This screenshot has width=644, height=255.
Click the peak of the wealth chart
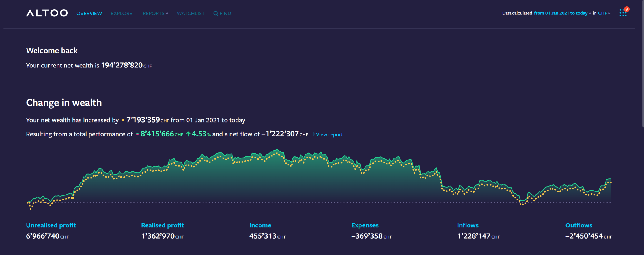pos(277,149)
